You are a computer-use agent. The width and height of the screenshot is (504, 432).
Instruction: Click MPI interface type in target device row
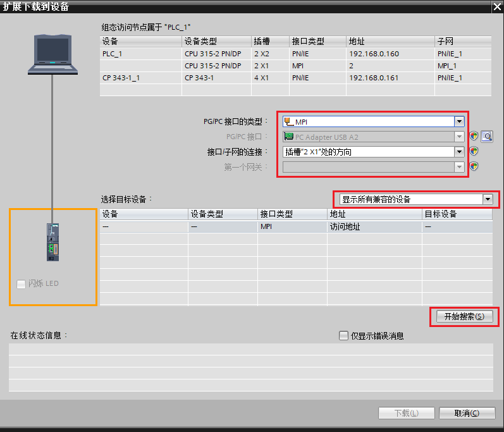click(292, 226)
